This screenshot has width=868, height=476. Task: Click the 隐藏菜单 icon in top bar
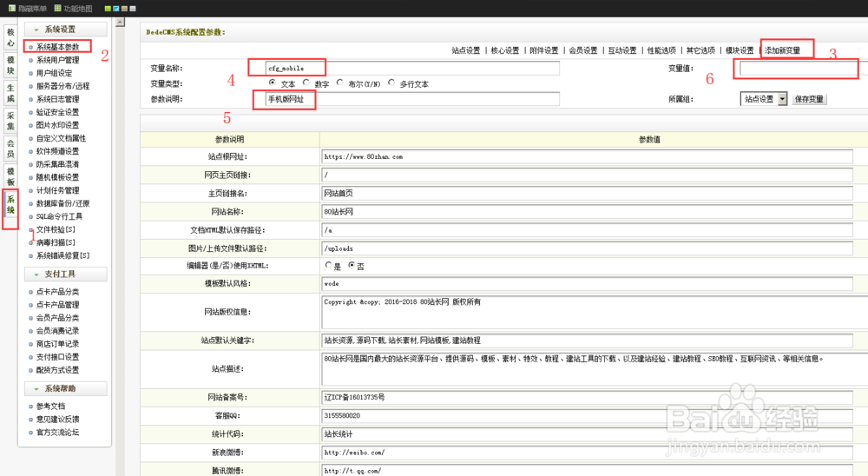11,9
